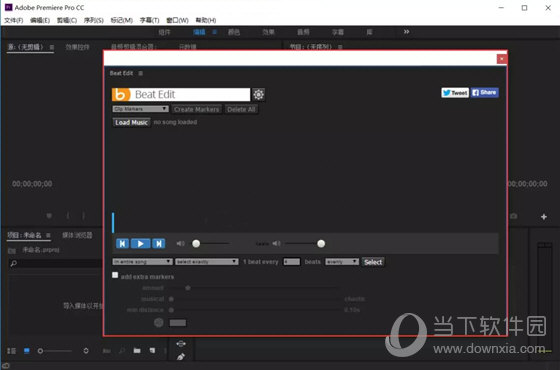The height and width of the screenshot is (370, 560).
Task: Switch project panel to icon view
Action: [x=26, y=351]
